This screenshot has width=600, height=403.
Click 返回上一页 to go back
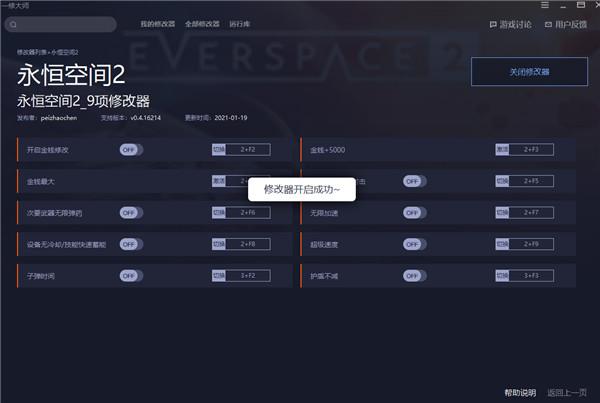pyautogui.click(x=567, y=392)
